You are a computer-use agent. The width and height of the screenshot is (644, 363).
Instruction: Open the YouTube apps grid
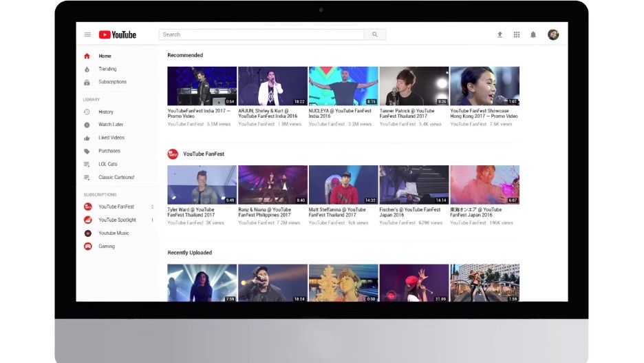click(517, 34)
